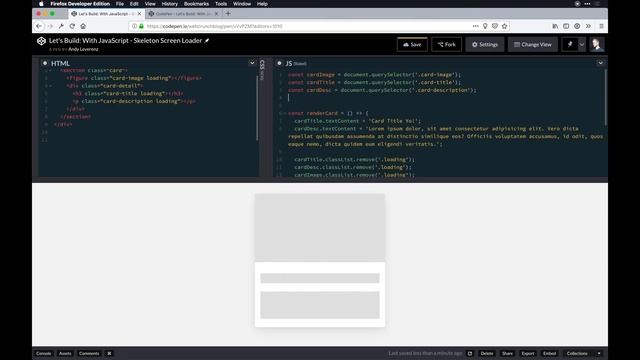
Task: Click the JS editor vertical scrollbar
Action: coord(605,98)
